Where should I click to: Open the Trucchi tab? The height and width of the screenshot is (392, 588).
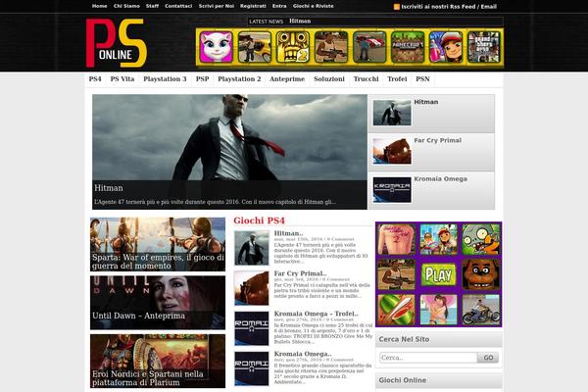[366, 79]
